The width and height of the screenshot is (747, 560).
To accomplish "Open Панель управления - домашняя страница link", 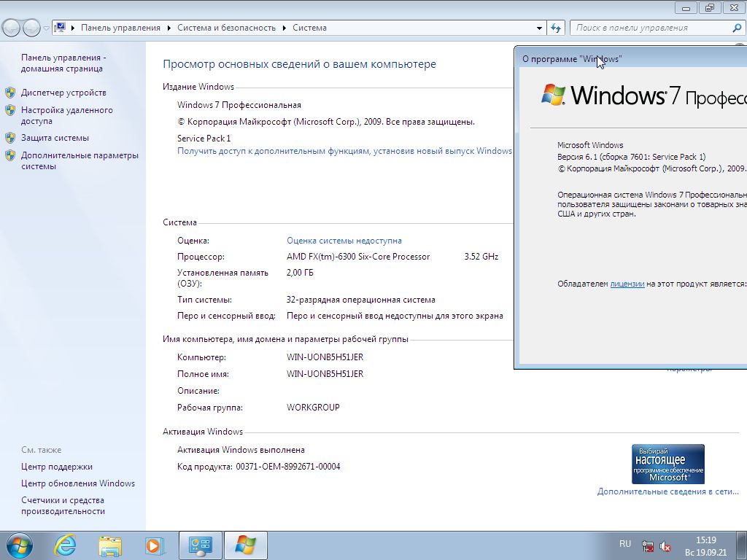I will [63, 63].
